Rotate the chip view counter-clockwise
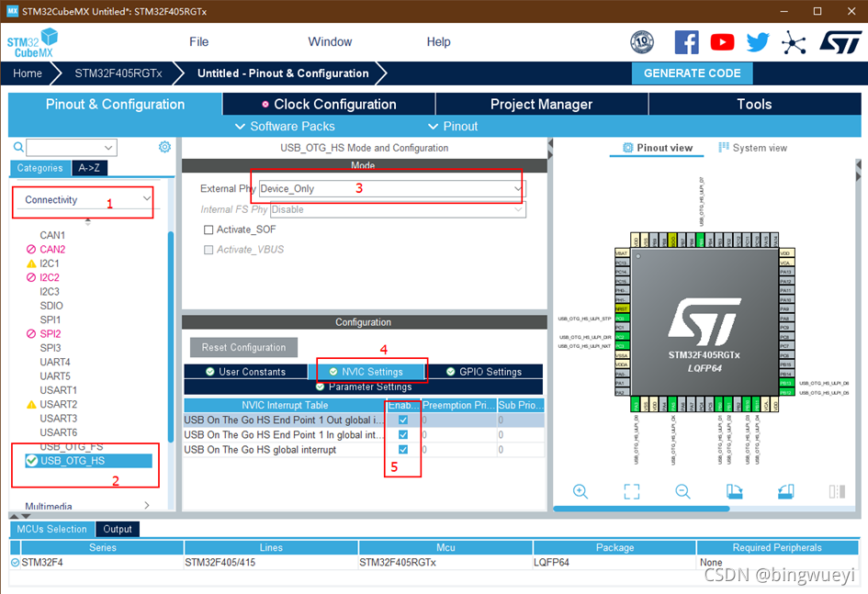Image resolution: width=868 pixels, height=594 pixels. [785, 491]
